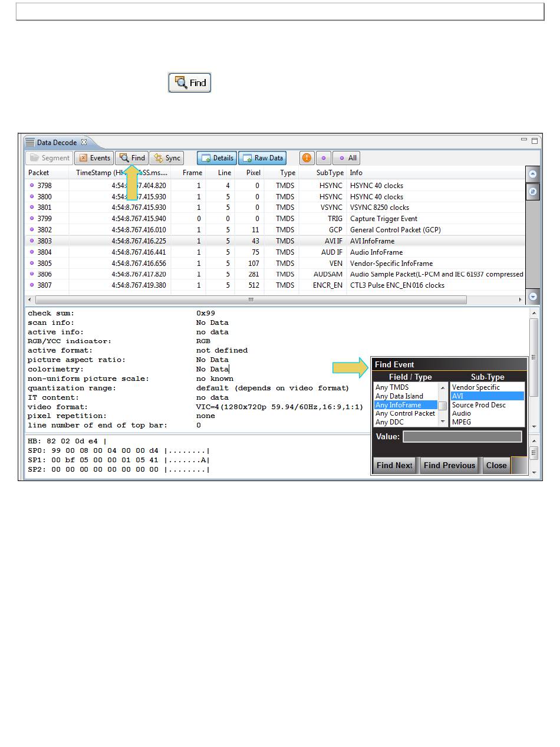Select packet 3801 VSYNC row
This screenshot has width=560, height=747.
tap(275, 208)
